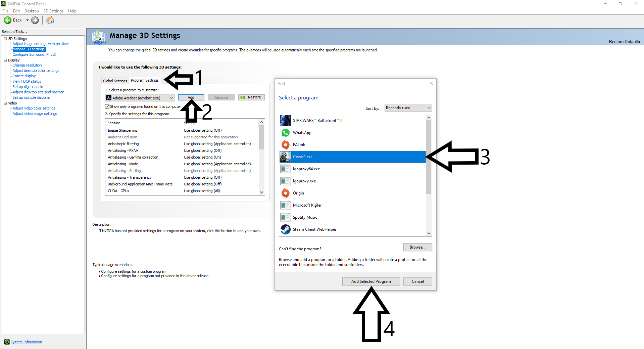Click the Origin program icon
The width and height of the screenshot is (644, 349).
[286, 193]
